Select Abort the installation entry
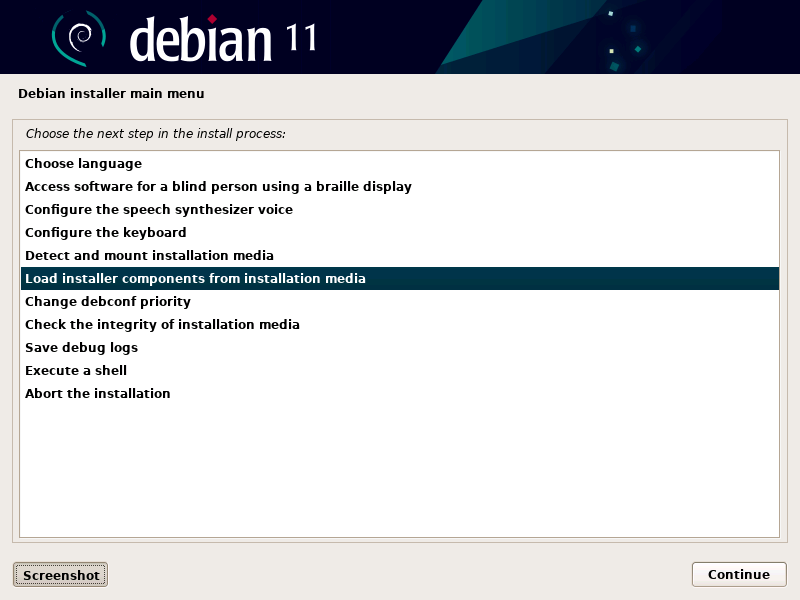The image size is (800, 600). coord(399,393)
